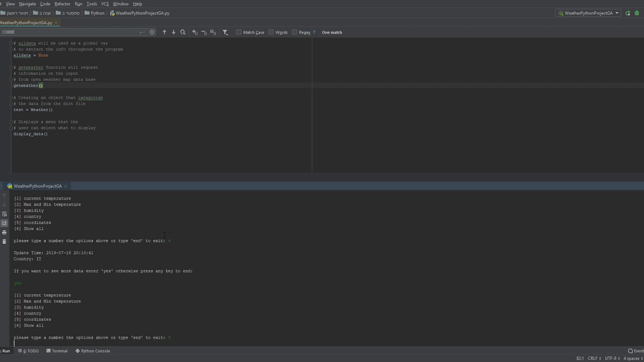Open the search filter funnel icon
This screenshot has width=644, height=362.
click(x=225, y=32)
